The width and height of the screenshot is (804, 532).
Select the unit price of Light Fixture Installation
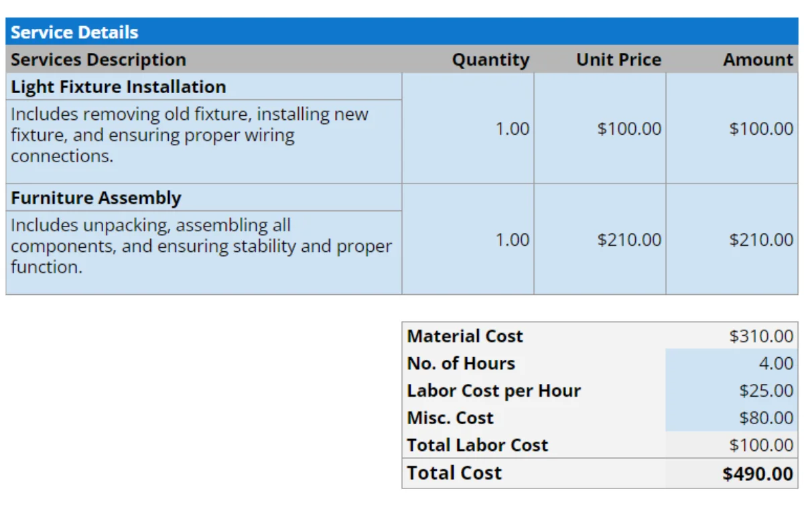click(x=628, y=129)
